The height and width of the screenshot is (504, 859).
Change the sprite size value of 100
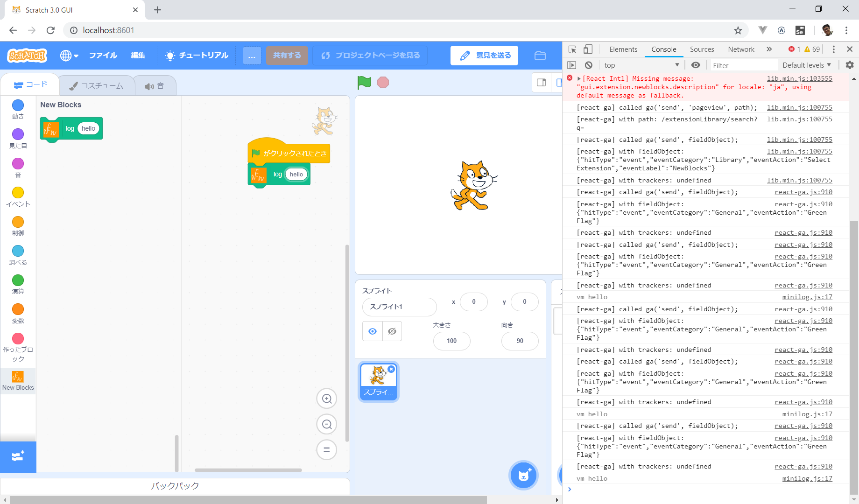pos(451,341)
